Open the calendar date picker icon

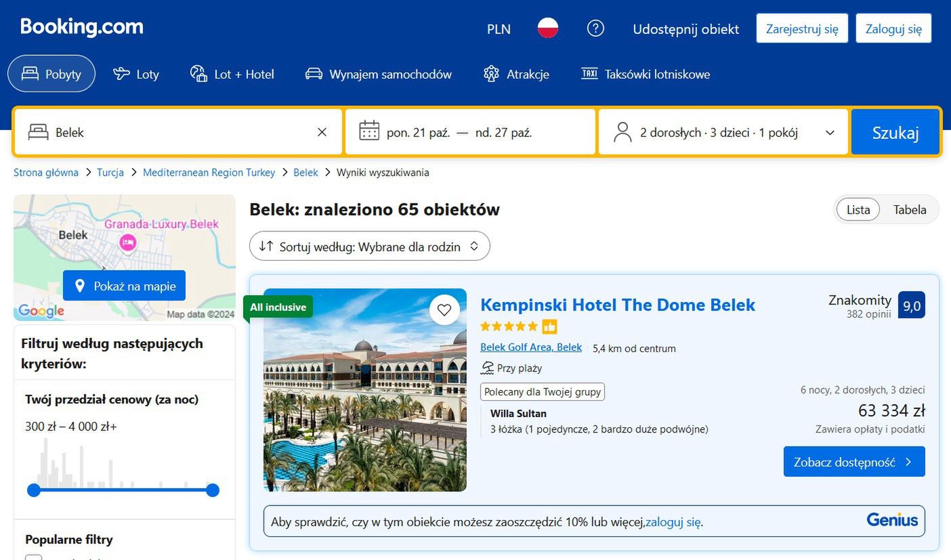369,132
